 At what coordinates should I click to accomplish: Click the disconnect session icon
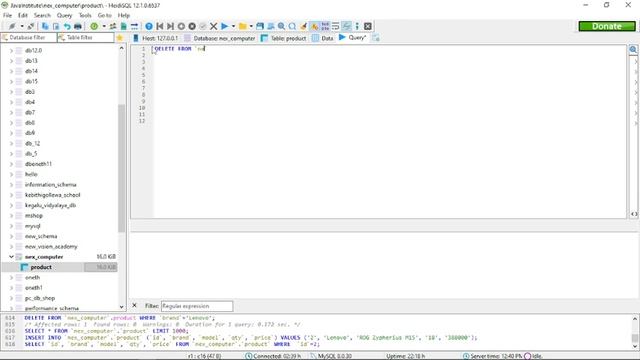pyautogui.click(x=31, y=26)
